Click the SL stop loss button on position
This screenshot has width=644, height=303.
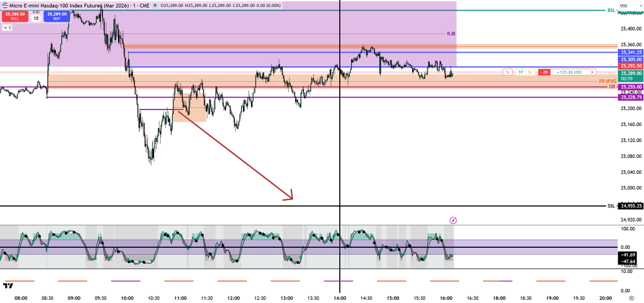click(530, 72)
